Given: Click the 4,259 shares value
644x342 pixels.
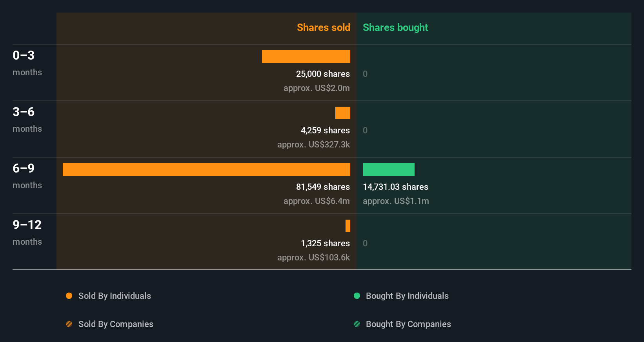Looking at the screenshot, I should point(325,130).
